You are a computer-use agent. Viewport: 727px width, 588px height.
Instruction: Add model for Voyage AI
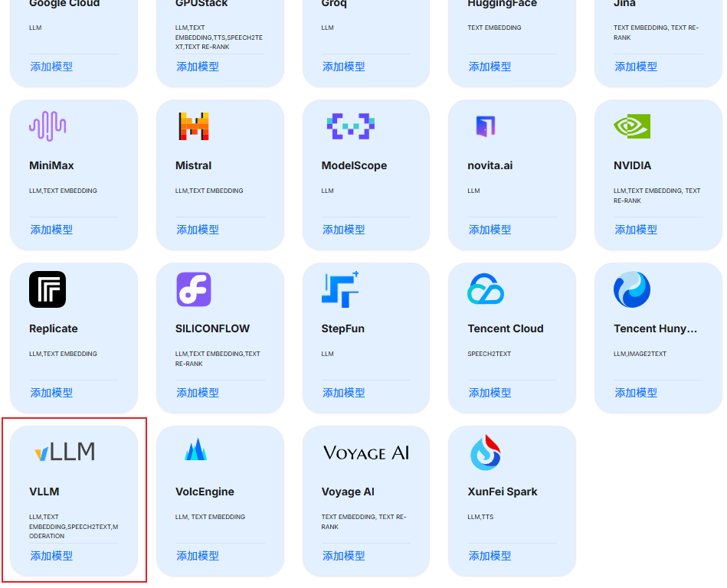coord(343,556)
